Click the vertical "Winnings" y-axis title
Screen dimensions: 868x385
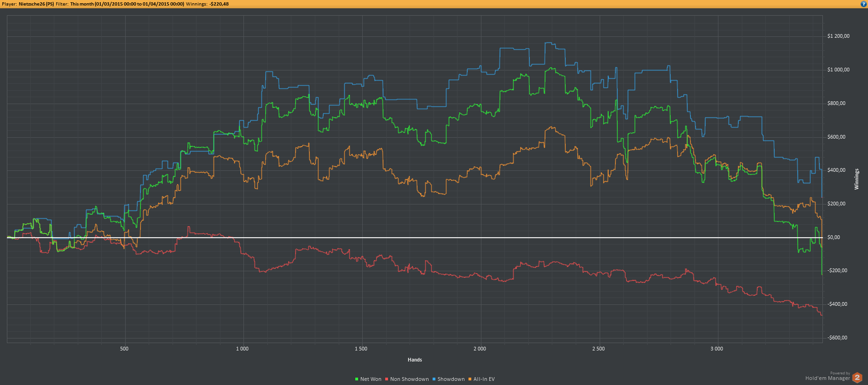856,179
